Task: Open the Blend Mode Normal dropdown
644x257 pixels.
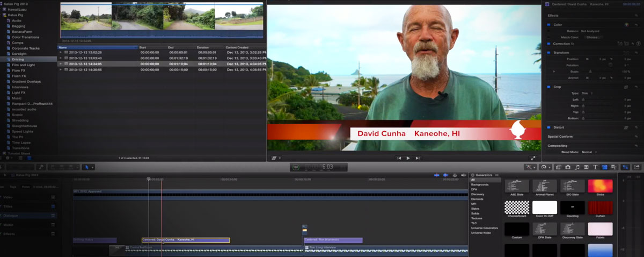Action: pos(589,152)
